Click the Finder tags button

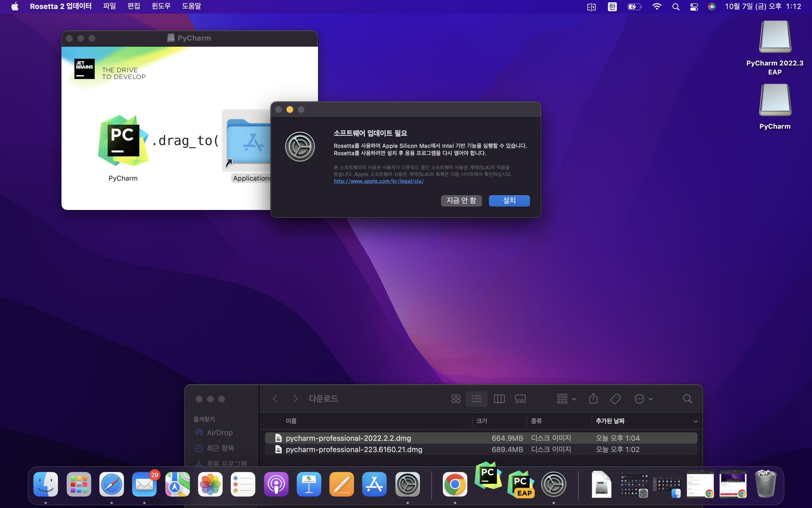615,399
